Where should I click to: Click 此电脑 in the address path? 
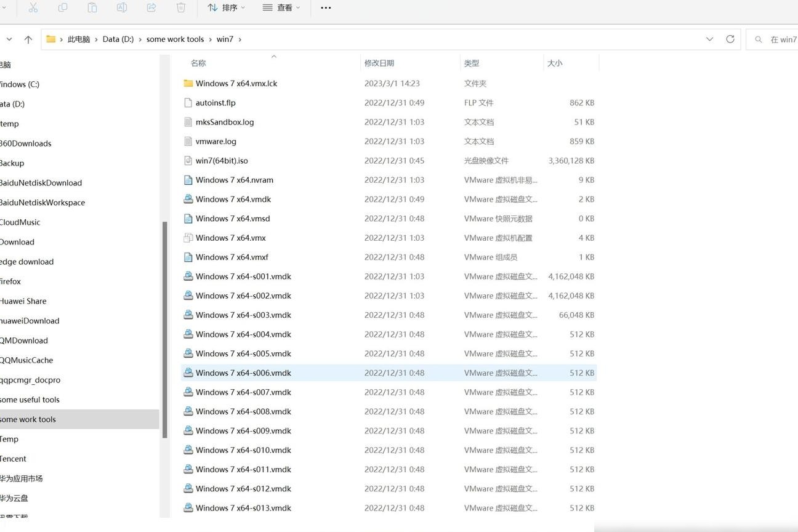click(x=79, y=39)
